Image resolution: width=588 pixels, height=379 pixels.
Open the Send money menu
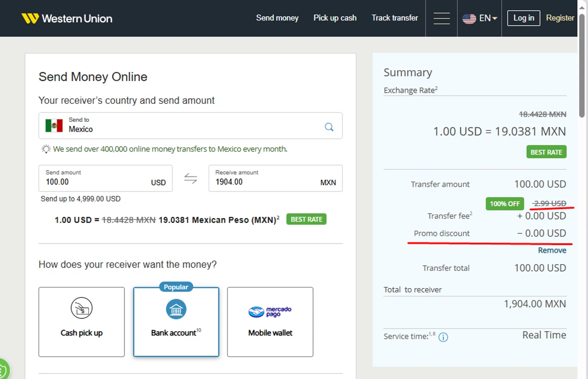pyautogui.click(x=277, y=18)
